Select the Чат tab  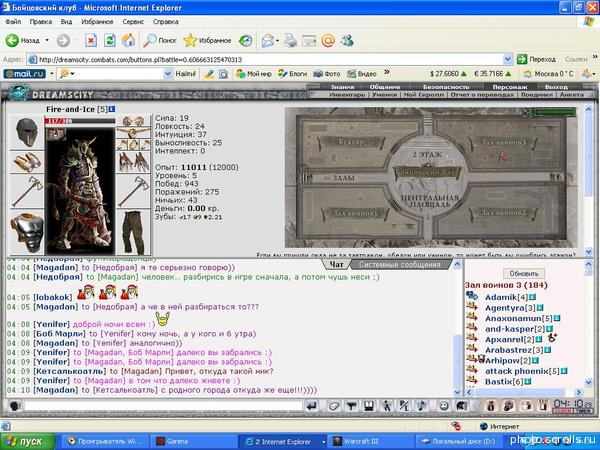pos(336,264)
